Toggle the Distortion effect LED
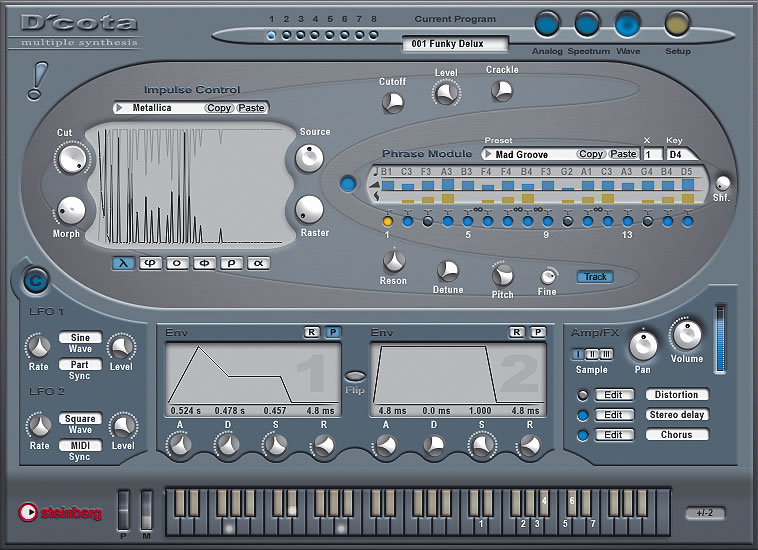758x550 pixels. pyautogui.click(x=583, y=395)
